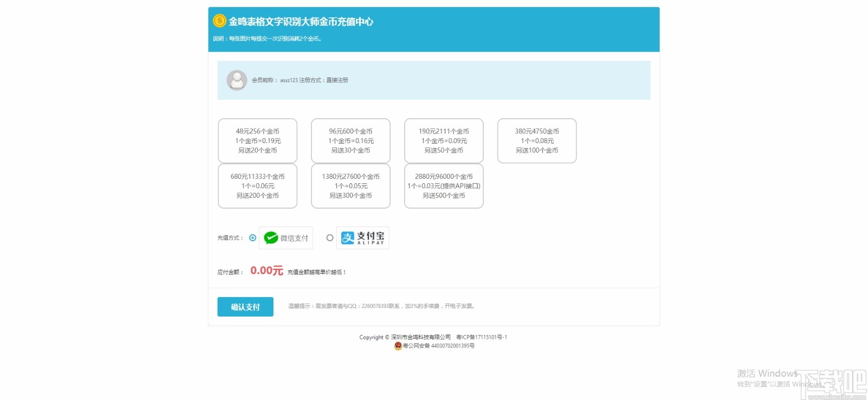The width and height of the screenshot is (868, 400).
Task: Choose the 96元 600 coins package
Action: pos(351,141)
